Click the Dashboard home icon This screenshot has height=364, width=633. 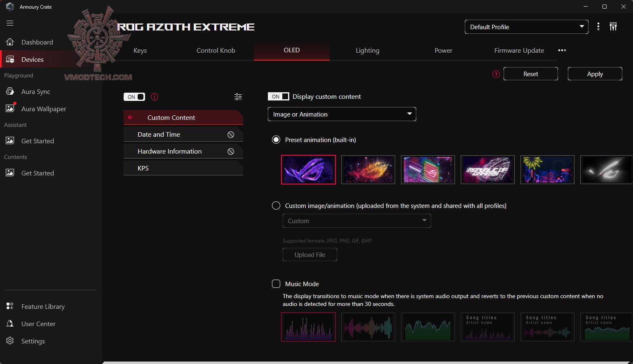10,42
